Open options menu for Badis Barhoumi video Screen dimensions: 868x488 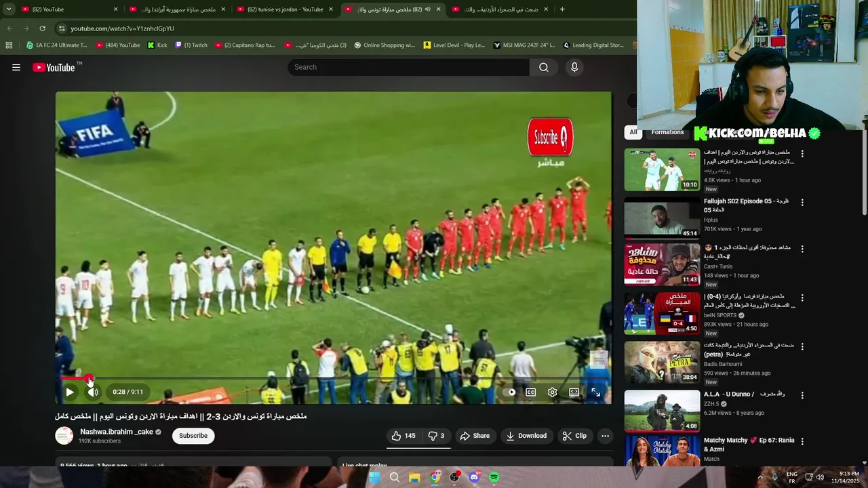tap(802, 346)
